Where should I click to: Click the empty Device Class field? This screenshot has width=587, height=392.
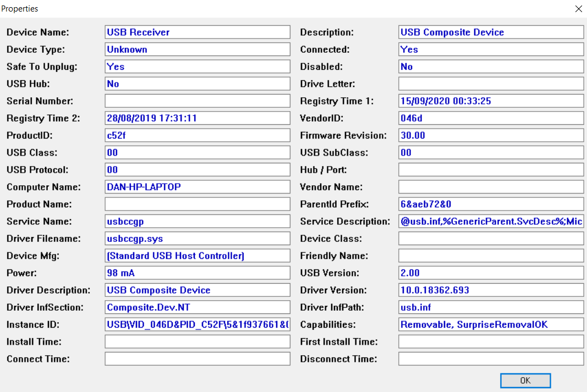point(491,239)
